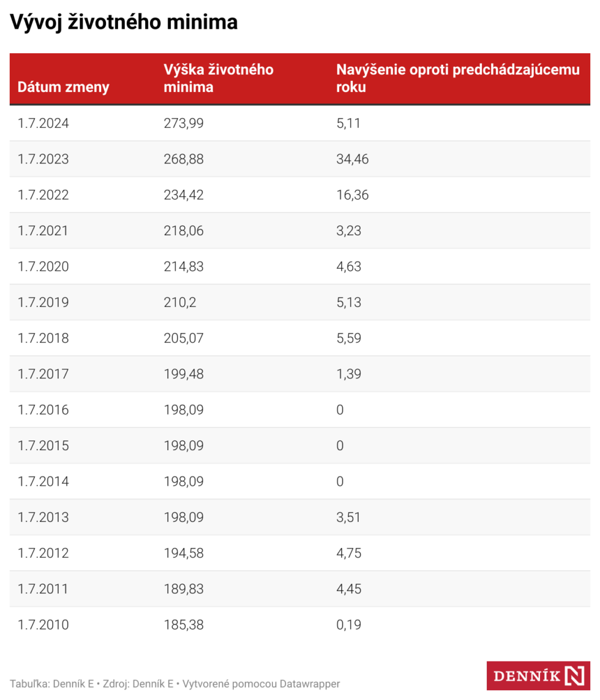Select the 1.7.2016 date cell

coord(43,410)
